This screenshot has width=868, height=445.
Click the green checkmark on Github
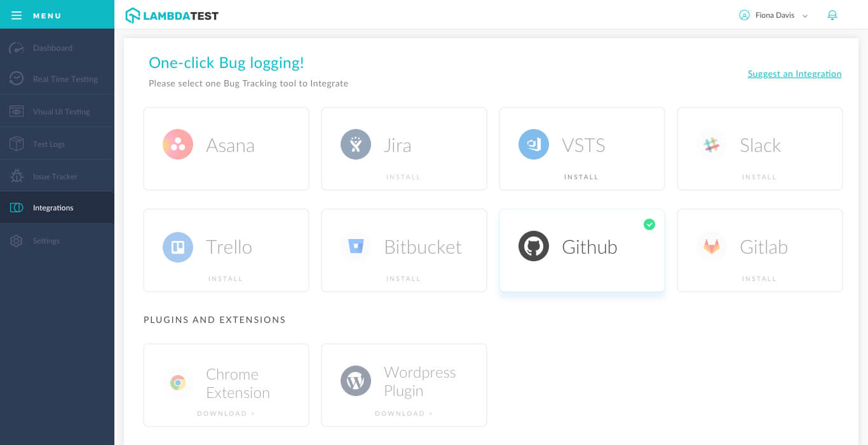click(x=649, y=224)
